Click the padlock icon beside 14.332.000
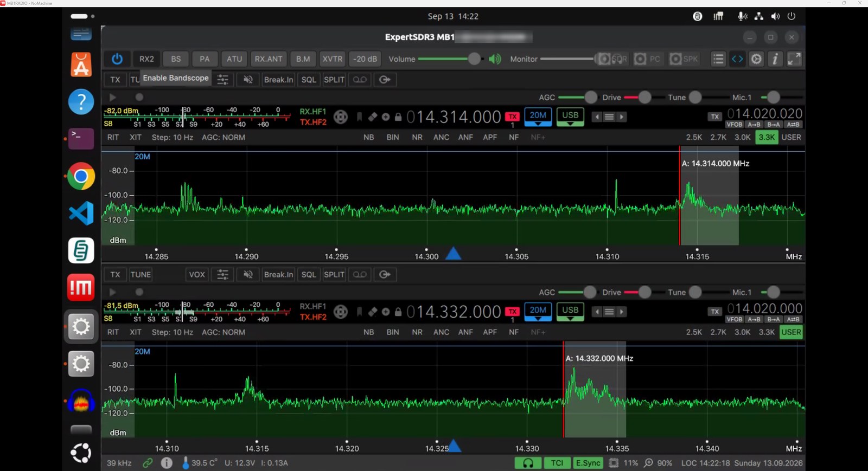 398,312
